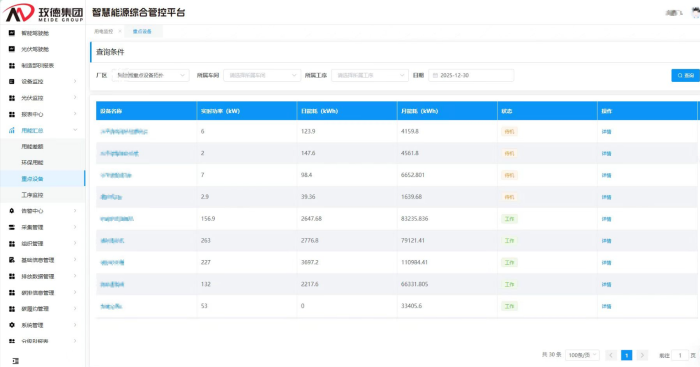
Task: Click the 基础信息管理 sidebar icon
Action: (12, 260)
